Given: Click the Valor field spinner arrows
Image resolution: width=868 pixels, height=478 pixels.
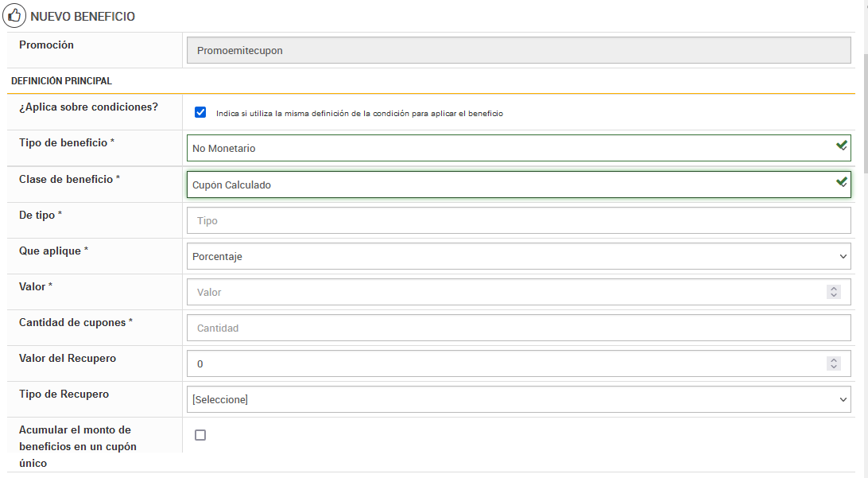Looking at the screenshot, I should click(x=834, y=292).
